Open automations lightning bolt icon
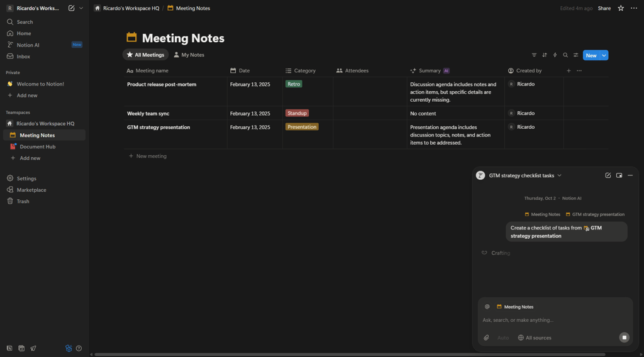The height and width of the screenshot is (357, 644). (555, 55)
